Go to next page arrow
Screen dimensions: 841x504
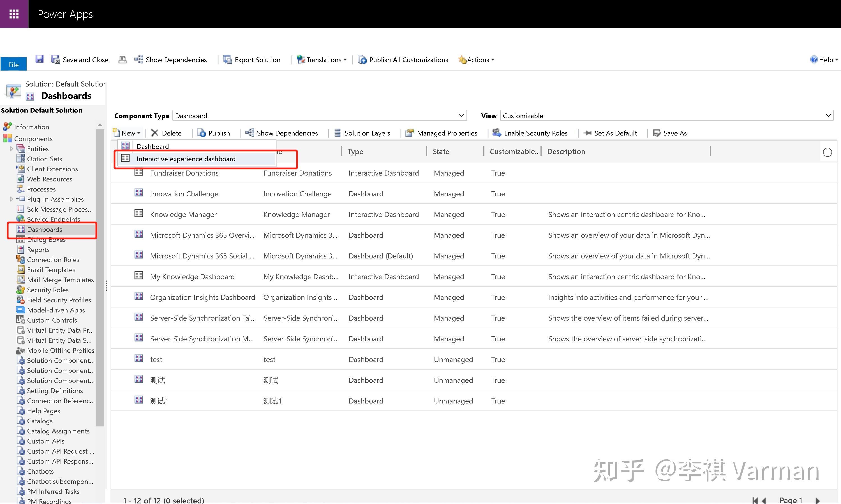(x=817, y=500)
